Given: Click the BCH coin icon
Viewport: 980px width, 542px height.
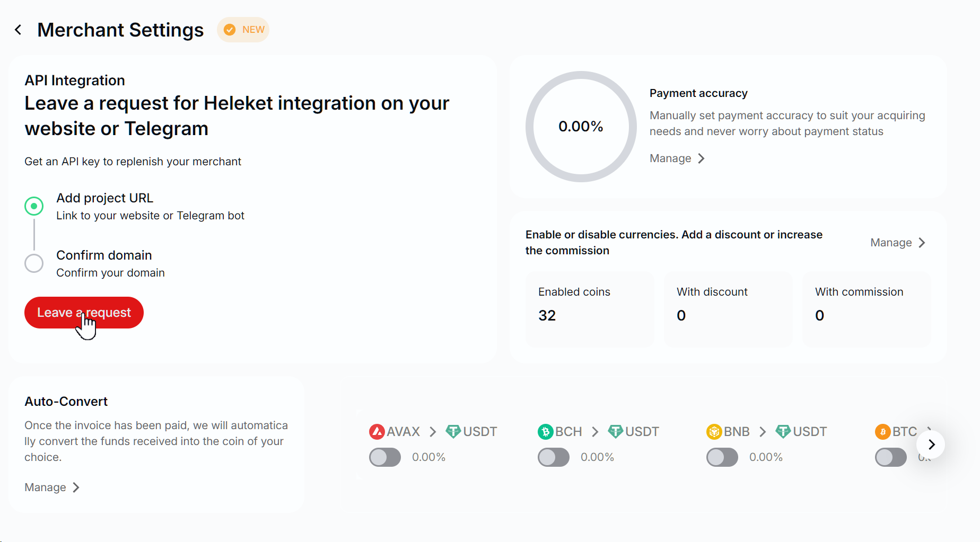Looking at the screenshot, I should (545, 432).
